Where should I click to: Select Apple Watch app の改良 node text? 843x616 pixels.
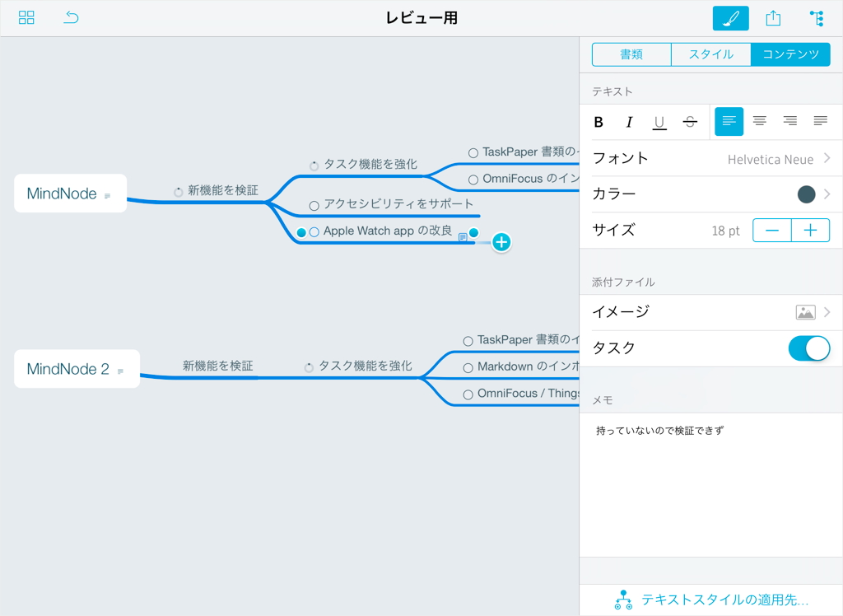[388, 231]
